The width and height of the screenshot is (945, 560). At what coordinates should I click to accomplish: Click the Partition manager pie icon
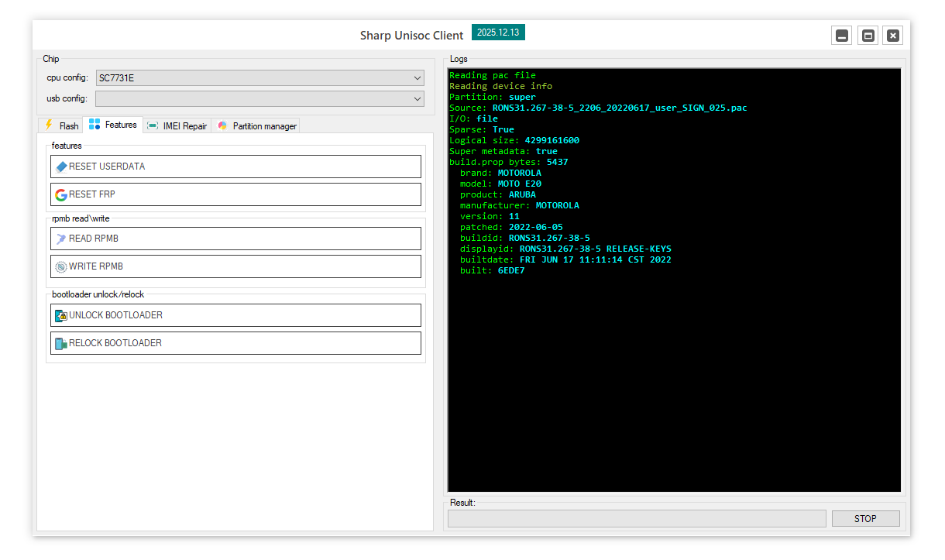click(223, 126)
